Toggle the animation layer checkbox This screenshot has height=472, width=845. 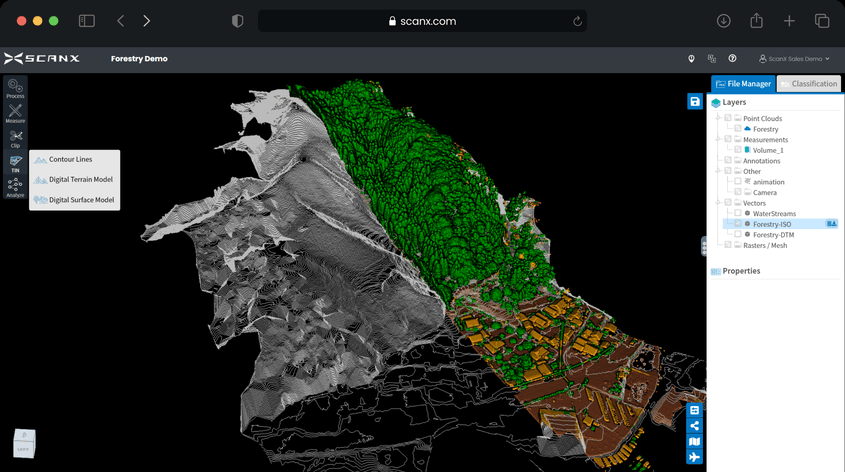pyautogui.click(x=738, y=182)
